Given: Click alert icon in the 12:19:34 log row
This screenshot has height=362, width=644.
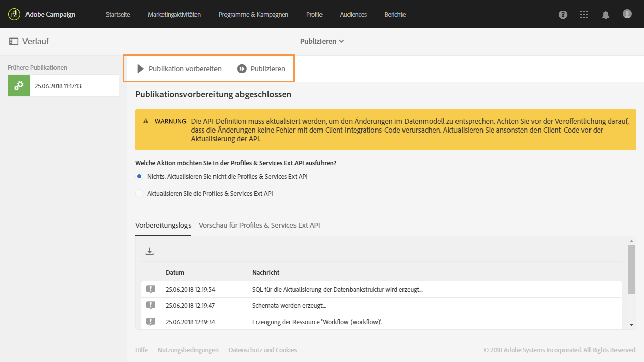Looking at the screenshot, I should 151,322.
